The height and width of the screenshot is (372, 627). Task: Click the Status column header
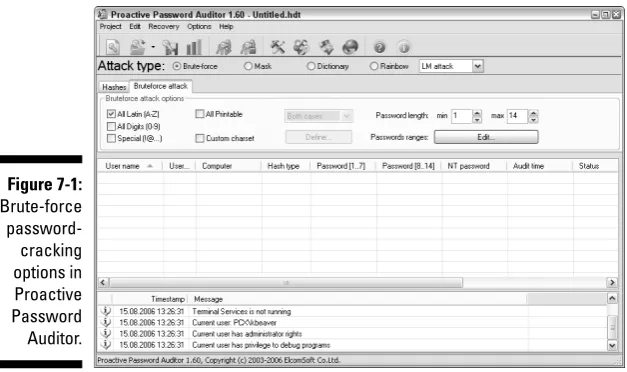(x=595, y=166)
